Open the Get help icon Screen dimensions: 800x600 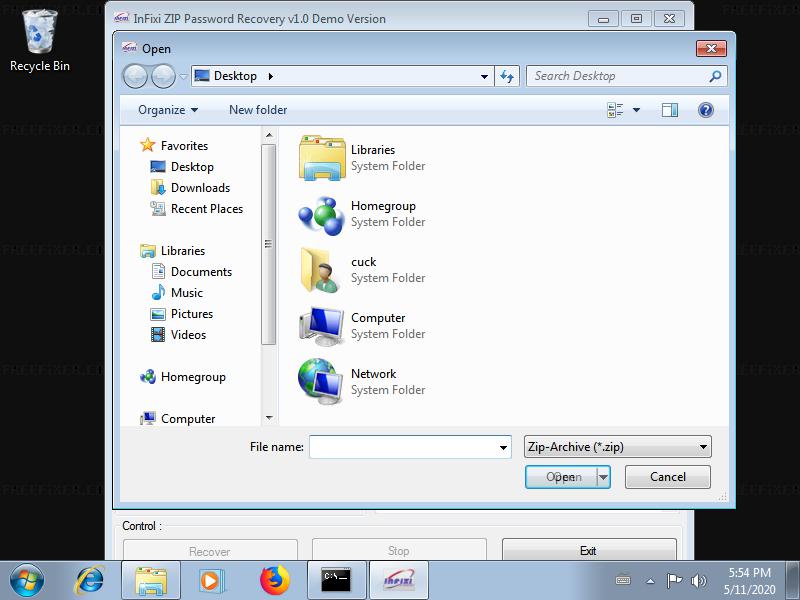point(706,110)
